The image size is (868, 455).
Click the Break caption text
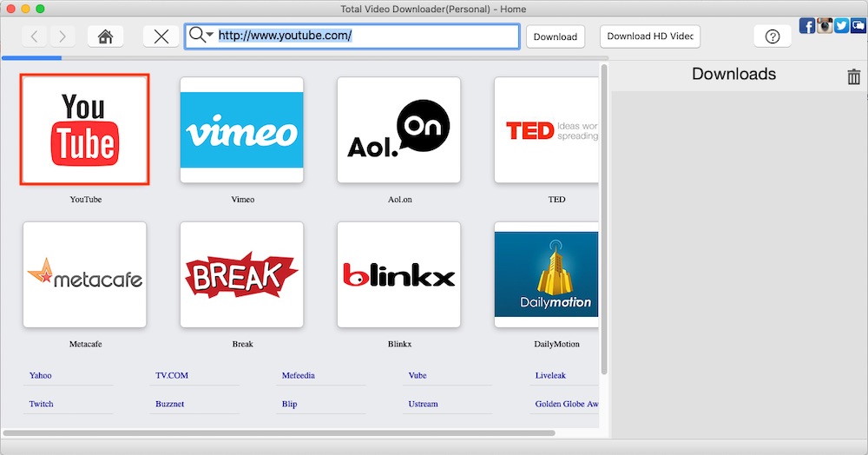tap(242, 344)
